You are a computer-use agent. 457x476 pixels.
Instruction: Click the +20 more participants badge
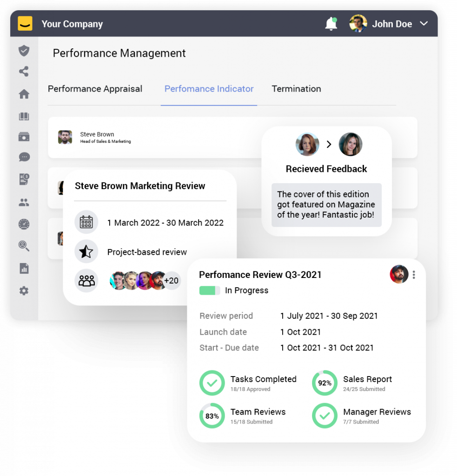pyautogui.click(x=171, y=280)
